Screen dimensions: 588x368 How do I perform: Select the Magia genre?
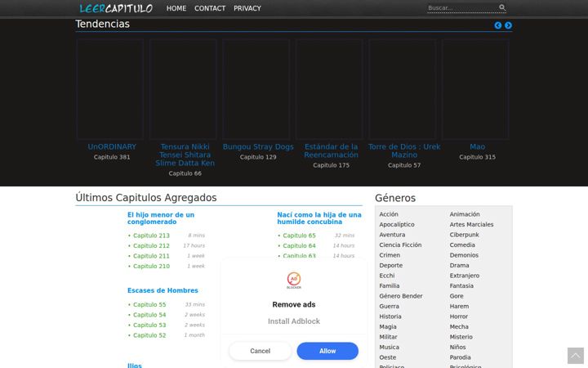click(388, 326)
